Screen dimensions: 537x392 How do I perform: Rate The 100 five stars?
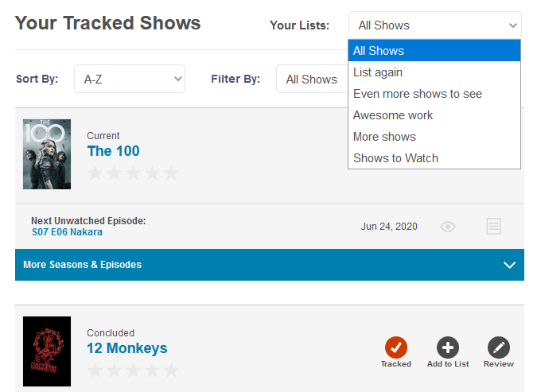[x=171, y=173]
